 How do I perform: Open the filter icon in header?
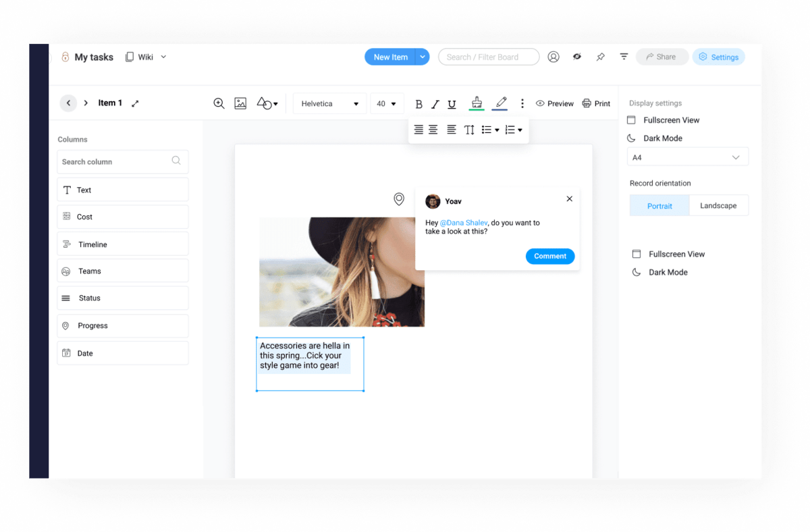click(624, 57)
